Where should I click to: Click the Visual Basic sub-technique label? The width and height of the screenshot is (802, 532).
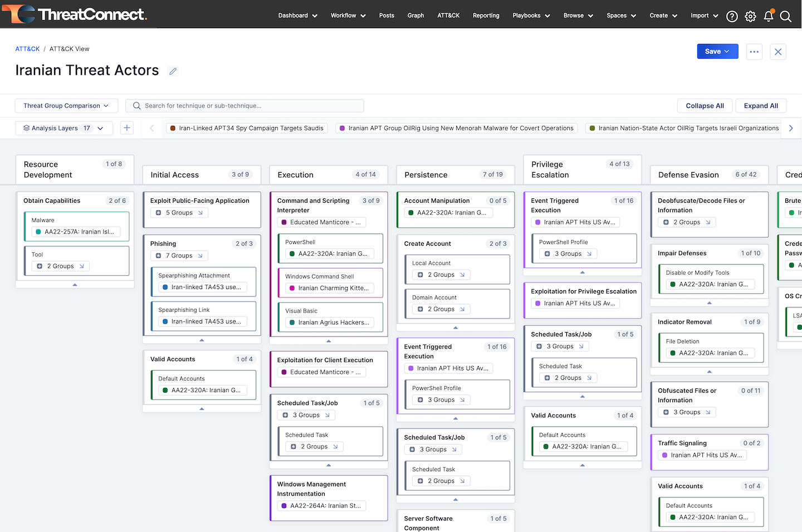(301, 311)
